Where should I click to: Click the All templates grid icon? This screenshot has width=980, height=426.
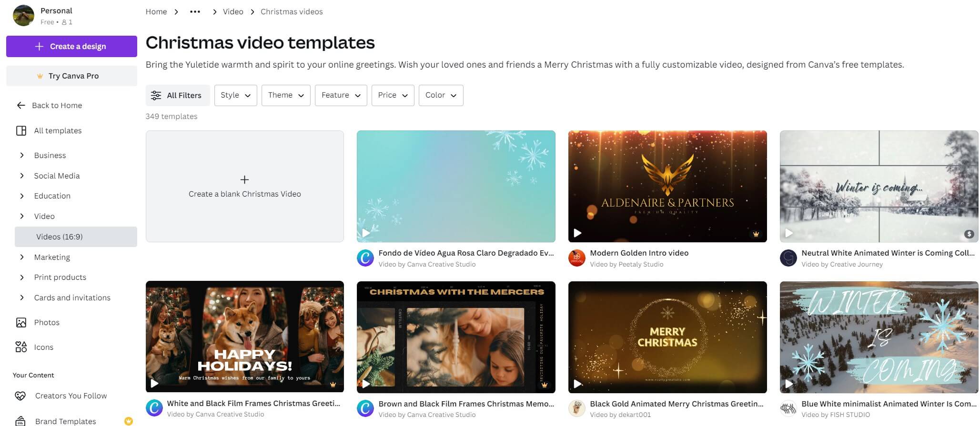click(21, 130)
